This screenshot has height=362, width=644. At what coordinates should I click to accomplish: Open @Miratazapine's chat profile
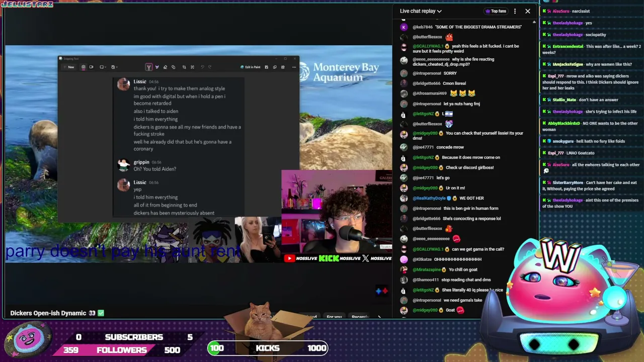point(427,269)
